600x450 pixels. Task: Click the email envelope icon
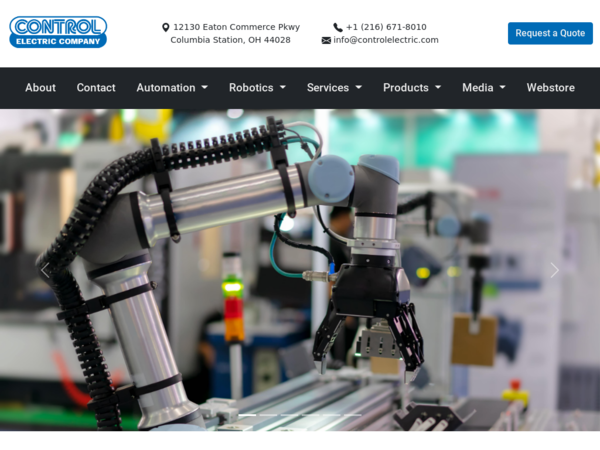(326, 40)
